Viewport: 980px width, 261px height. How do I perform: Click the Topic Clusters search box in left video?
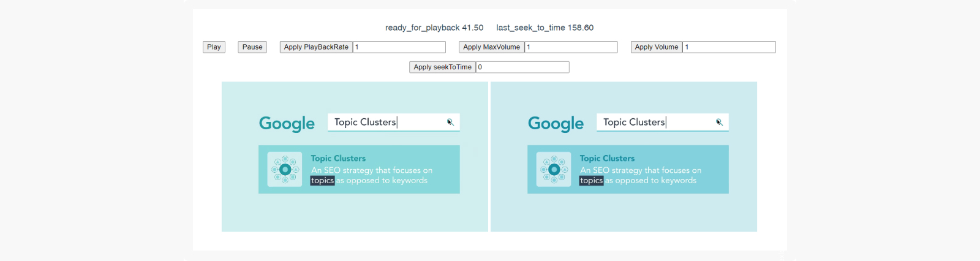tap(393, 122)
